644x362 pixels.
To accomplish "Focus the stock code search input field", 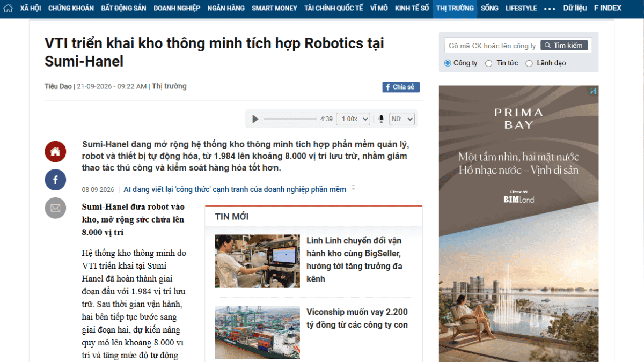I will tap(492, 46).
